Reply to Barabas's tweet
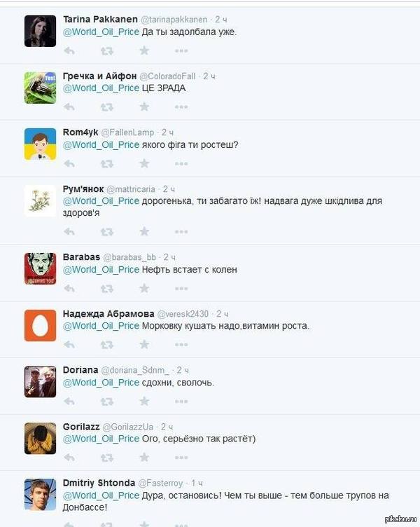This screenshot has width=420, height=527. (69, 289)
